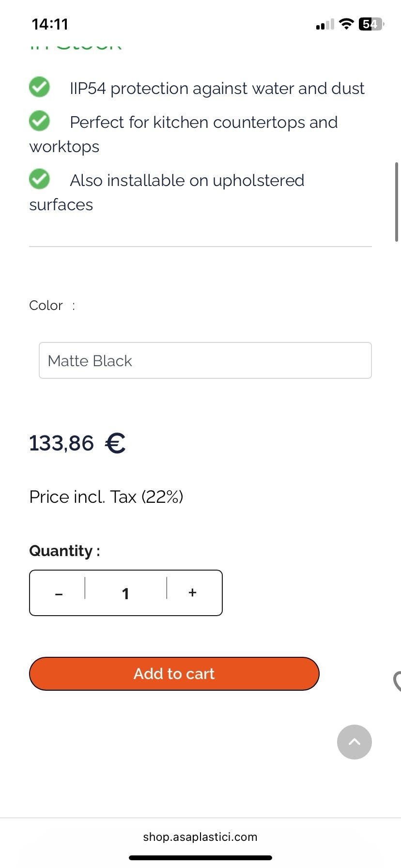Open the Matte Black color dropdown

click(x=205, y=360)
